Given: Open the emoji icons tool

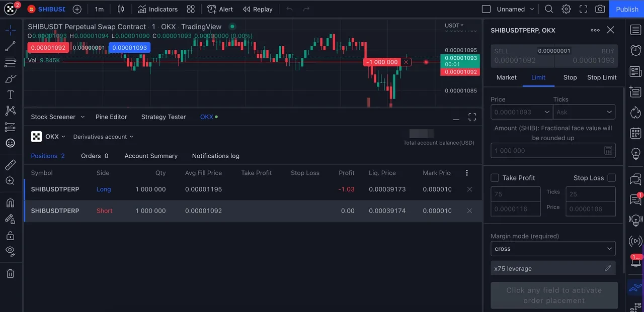Looking at the screenshot, I should 10,143.
